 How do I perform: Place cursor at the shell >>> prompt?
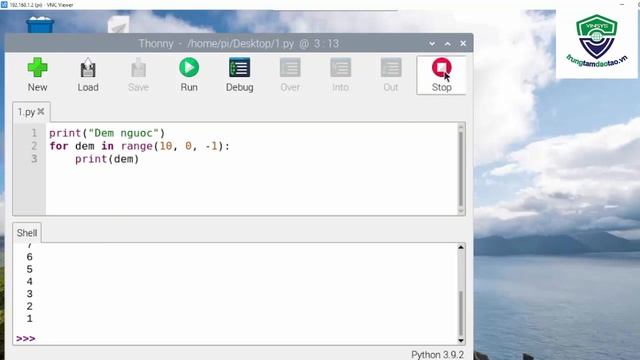25,338
